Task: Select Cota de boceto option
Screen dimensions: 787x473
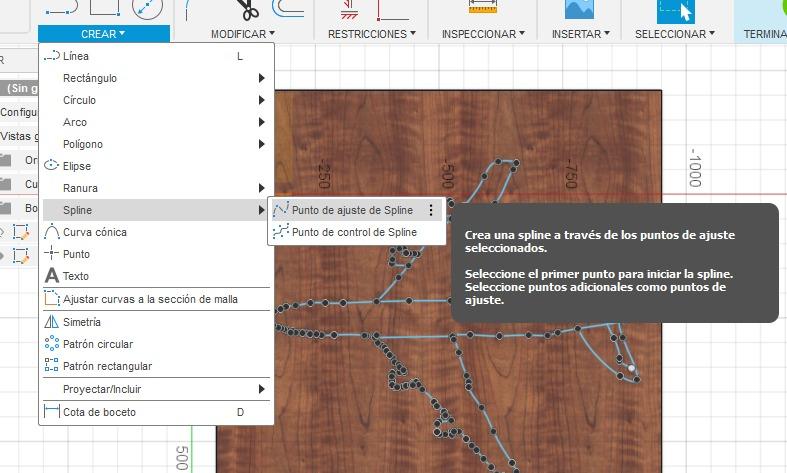Action: (156, 412)
